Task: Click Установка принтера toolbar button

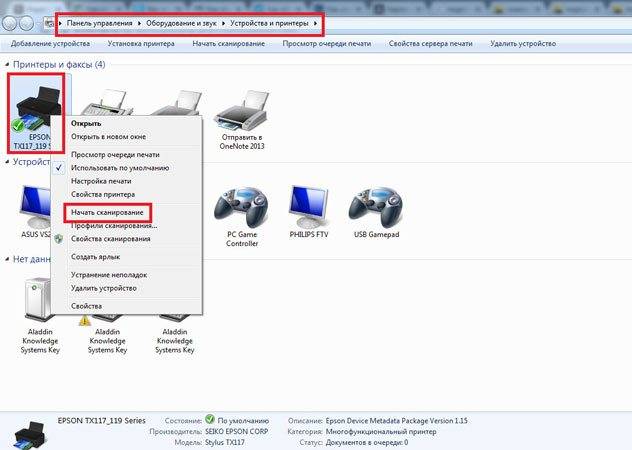Action: point(141,44)
